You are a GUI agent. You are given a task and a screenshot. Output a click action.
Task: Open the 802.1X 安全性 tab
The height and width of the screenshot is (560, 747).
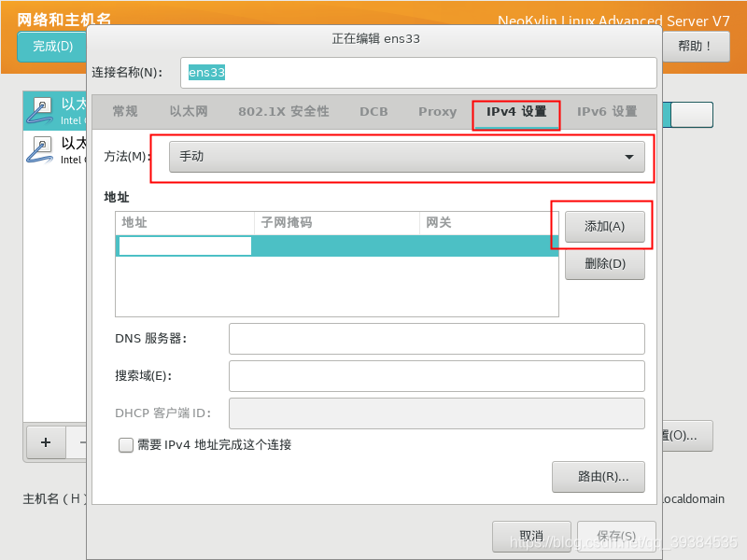pos(284,111)
